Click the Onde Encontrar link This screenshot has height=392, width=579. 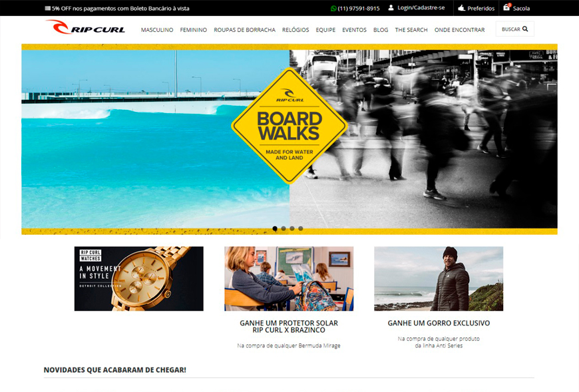459,30
